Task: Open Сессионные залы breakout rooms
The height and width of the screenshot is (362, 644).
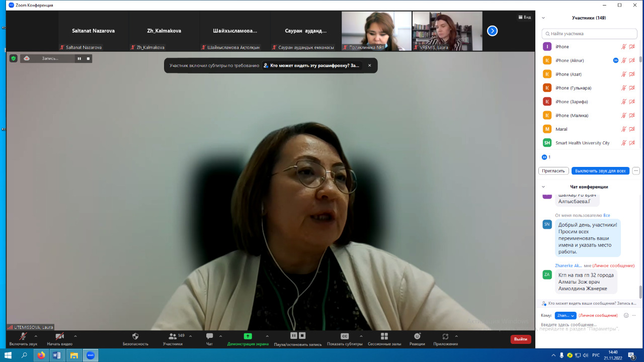Action: 384,336
